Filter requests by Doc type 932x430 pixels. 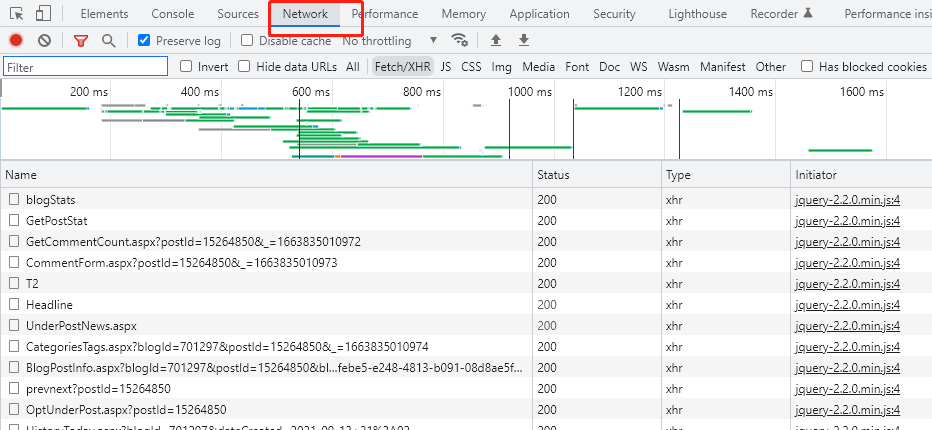click(609, 67)
